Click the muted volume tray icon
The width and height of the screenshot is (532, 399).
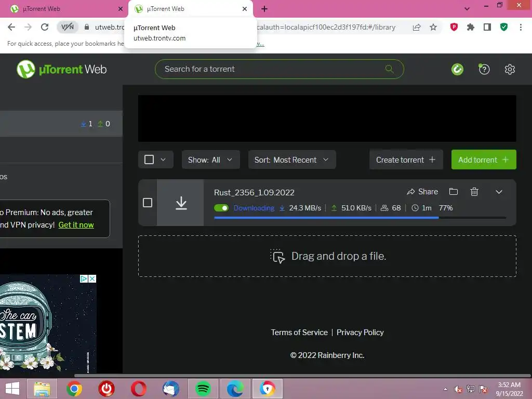coord(458,389)
